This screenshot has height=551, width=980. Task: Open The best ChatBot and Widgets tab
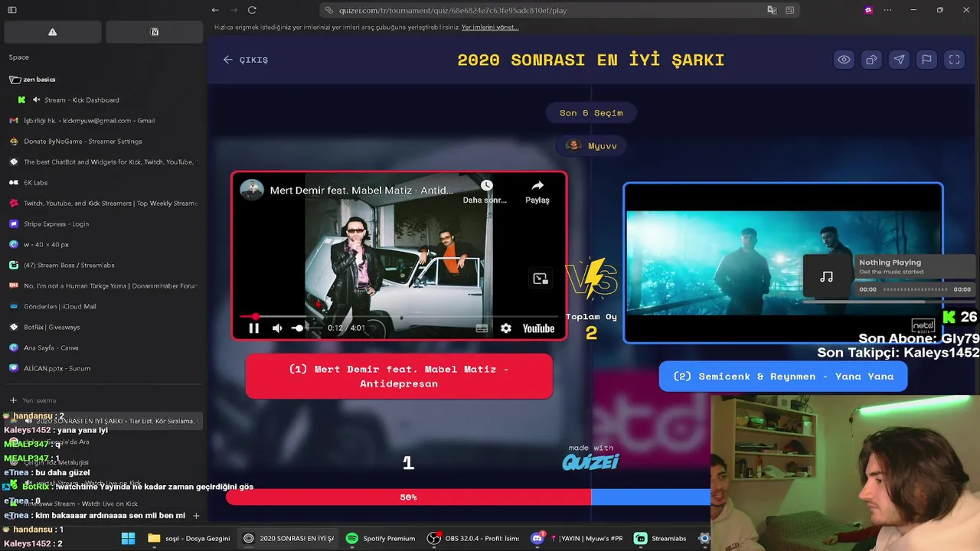[x=103, y=162]
